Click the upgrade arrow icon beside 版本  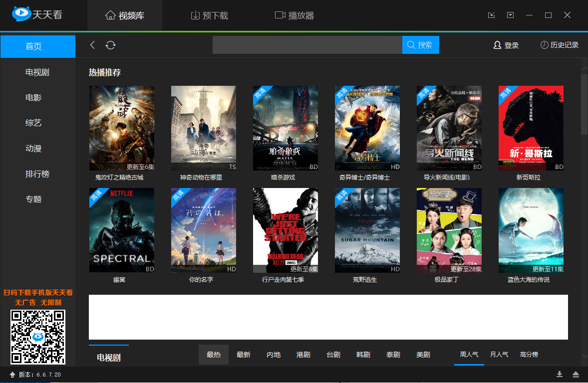tap(12, 375)
